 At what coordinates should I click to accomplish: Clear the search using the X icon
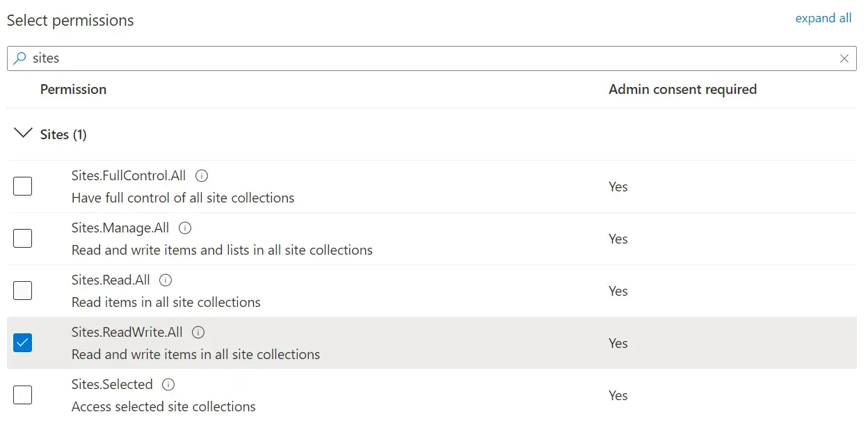tap(844, 58)
